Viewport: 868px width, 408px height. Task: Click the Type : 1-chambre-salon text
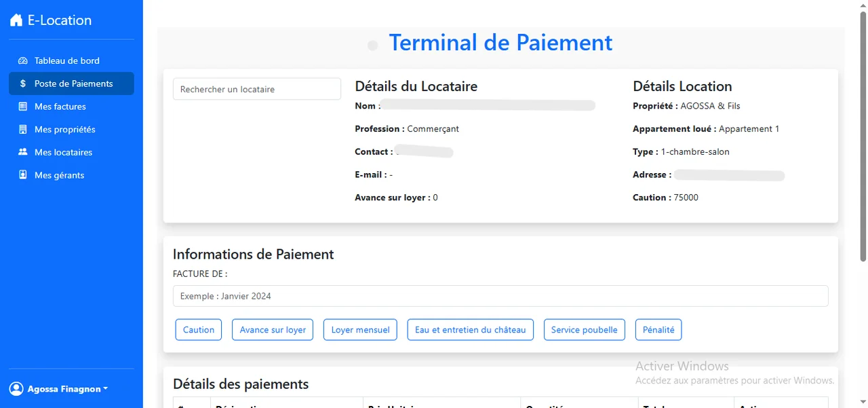(681, 152)
